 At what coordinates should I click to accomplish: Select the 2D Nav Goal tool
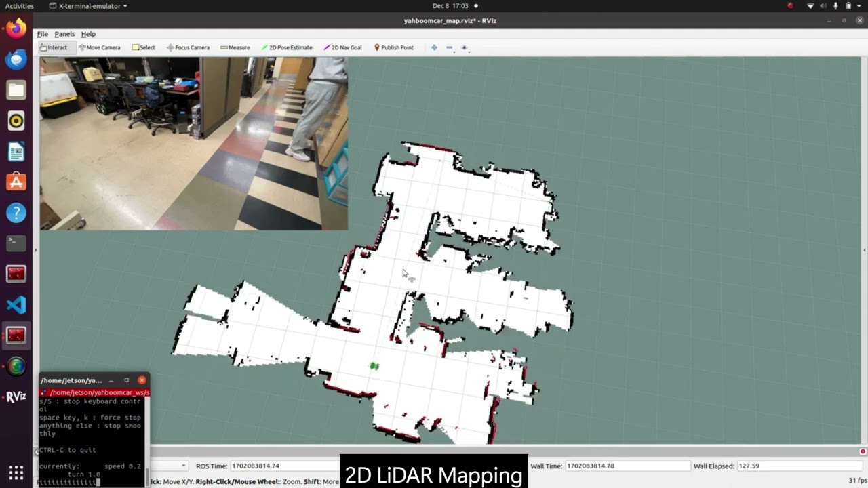click(342, 47)
